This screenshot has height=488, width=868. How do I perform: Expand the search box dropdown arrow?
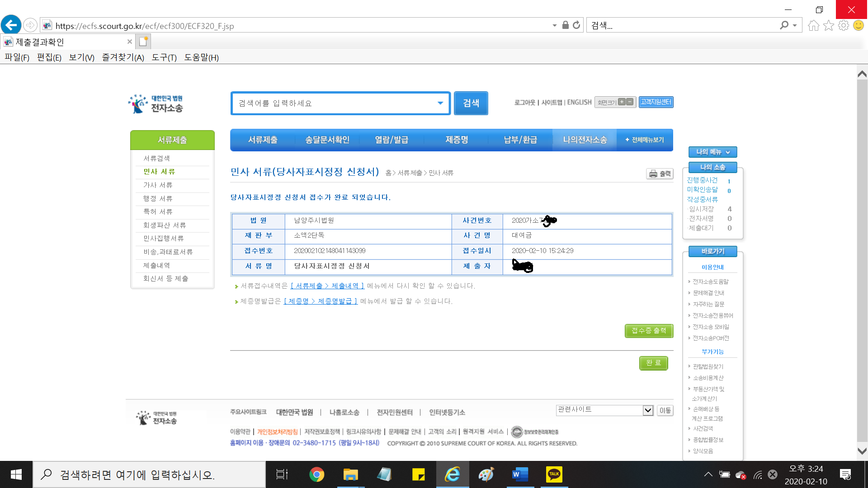(x=440, y=103)
